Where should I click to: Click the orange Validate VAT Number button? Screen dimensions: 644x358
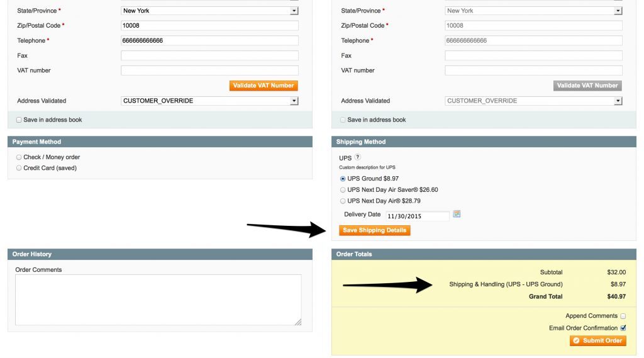[x=264, y=86]
